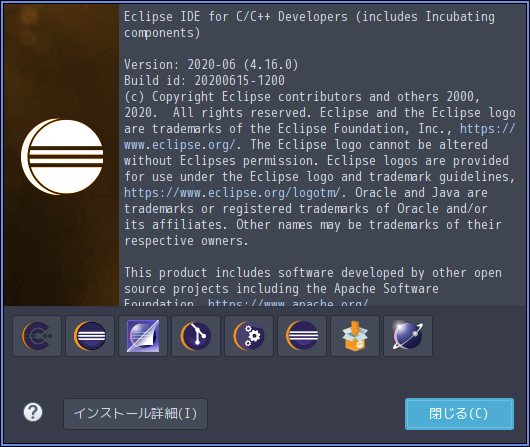Follow the https://www.eclipse.org/logotm/ link
The image size is (530, 447).
pos(232,193)
